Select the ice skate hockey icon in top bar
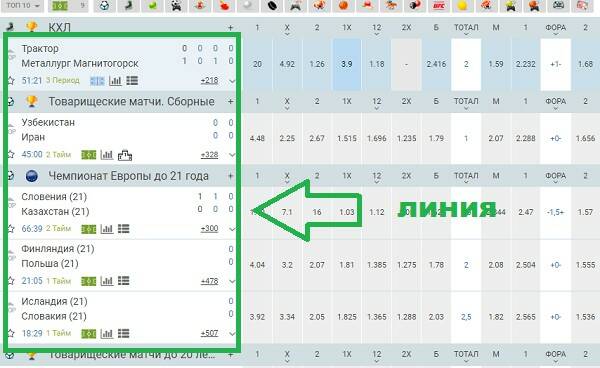This screenshot has width=600, height=368. pyautogui.click(x=129, y=6)
